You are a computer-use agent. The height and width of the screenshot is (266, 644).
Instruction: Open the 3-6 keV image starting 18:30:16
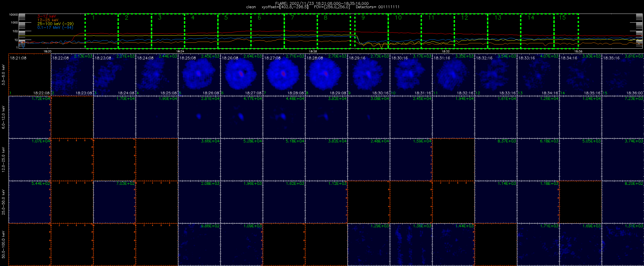[411, 75]
